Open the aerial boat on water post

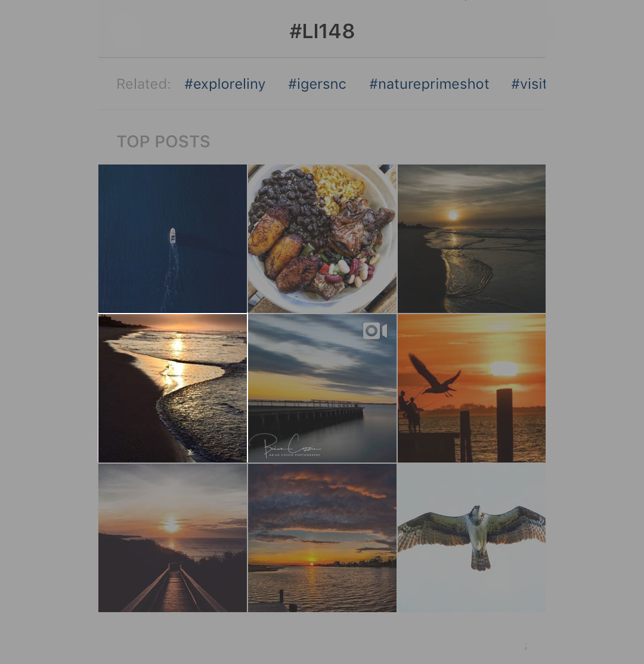[x=172, y=238]
